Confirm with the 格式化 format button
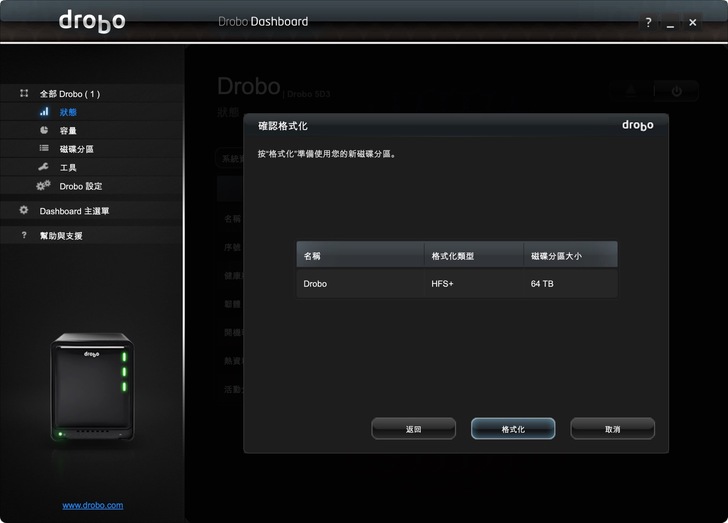The image size is (728, 523). coord(512,429)
